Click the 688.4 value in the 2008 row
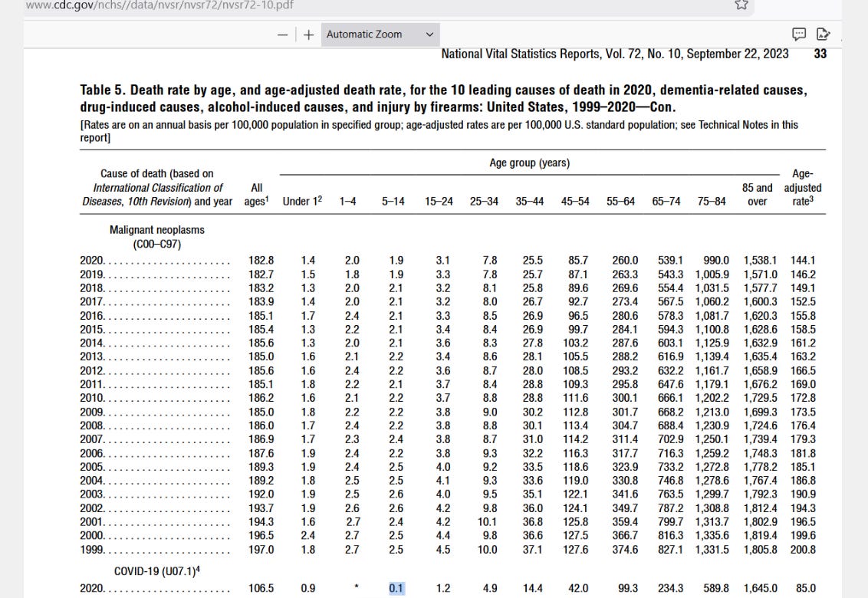The height and width of the screenshot is (598, 868). (670, 426)
